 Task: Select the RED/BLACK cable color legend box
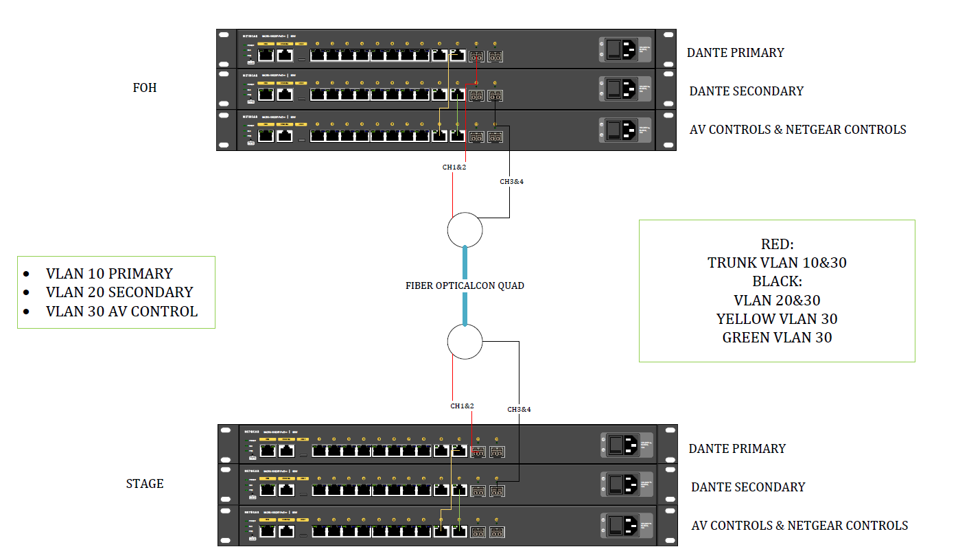click(x=777, y=291)
